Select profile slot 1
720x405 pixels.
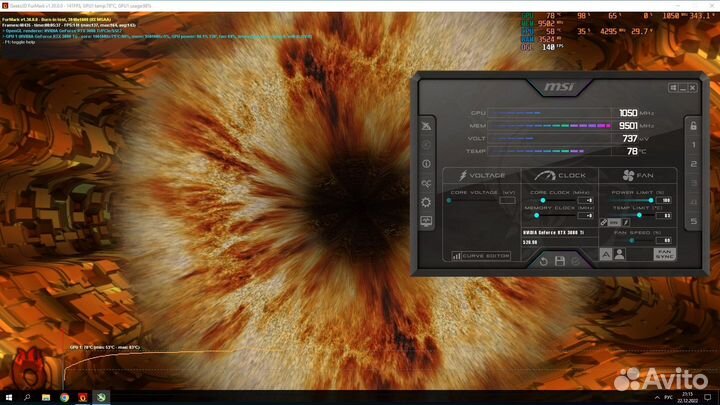click(693, 145)
